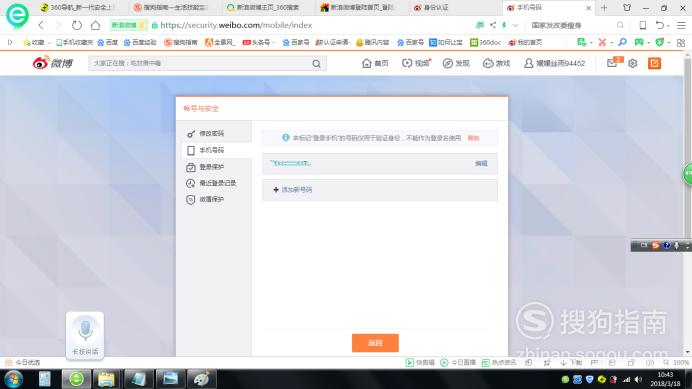This screenshot has width=692, height=389.
Task: Open the file explorer taskbar icon
Action: pos(106,379)
